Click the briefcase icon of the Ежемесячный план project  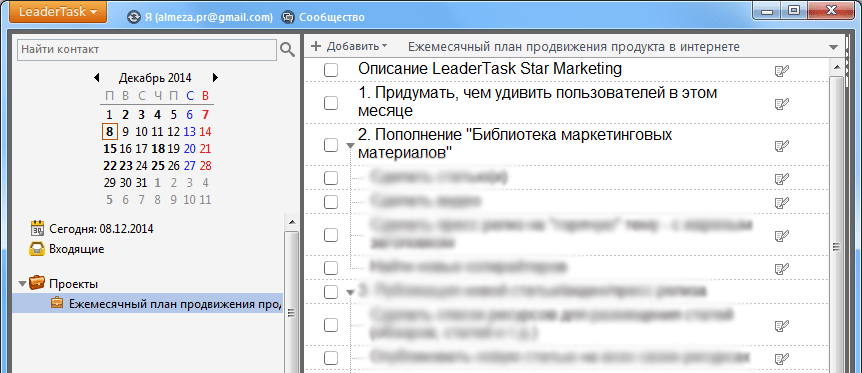[x=57, y=303]
